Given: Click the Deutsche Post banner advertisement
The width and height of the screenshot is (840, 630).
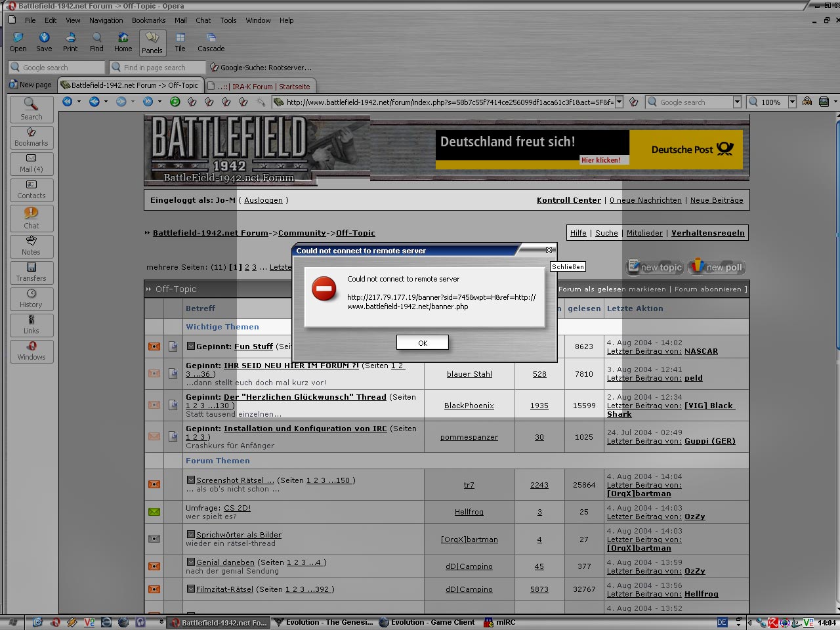Looking at the screenshot, I should [589, 150].
